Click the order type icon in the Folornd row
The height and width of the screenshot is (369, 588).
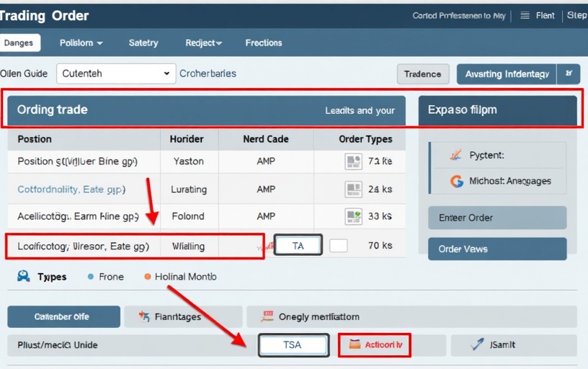coord(353,216)
